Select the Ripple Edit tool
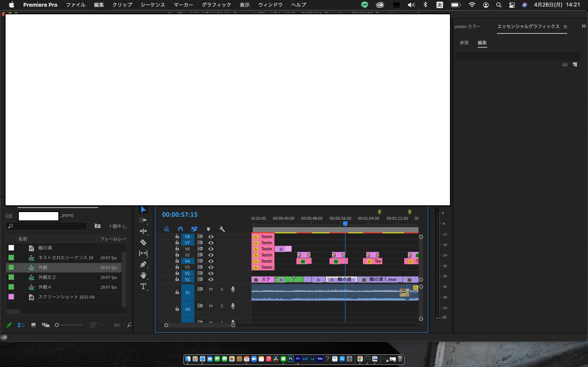 point(143,231)
